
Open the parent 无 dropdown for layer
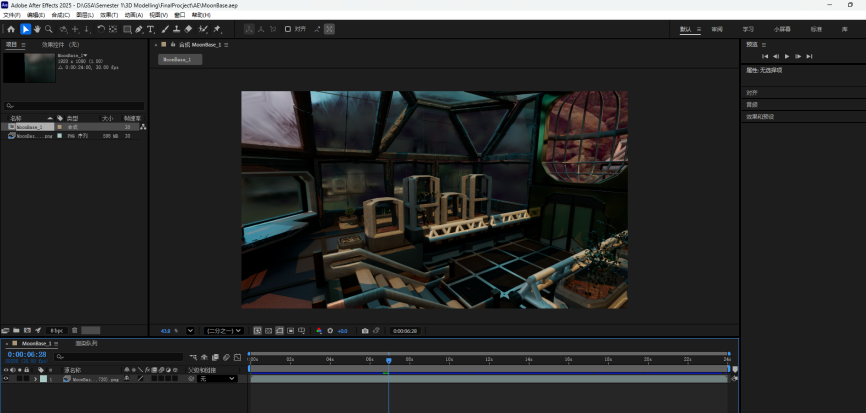coord(217,379)
